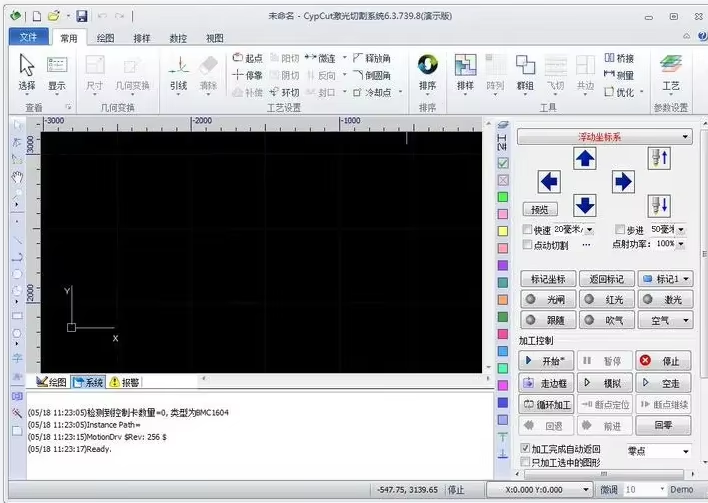Click the 停止 stop button
Image resolution: width=708 pixels, height=503 pixels.
[x=664, y=361]
